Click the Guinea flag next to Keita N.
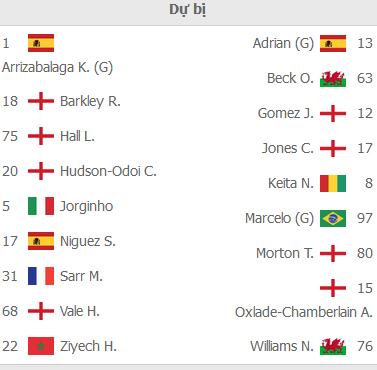Screen dimensions: 377x370 [x=333, y=183]
